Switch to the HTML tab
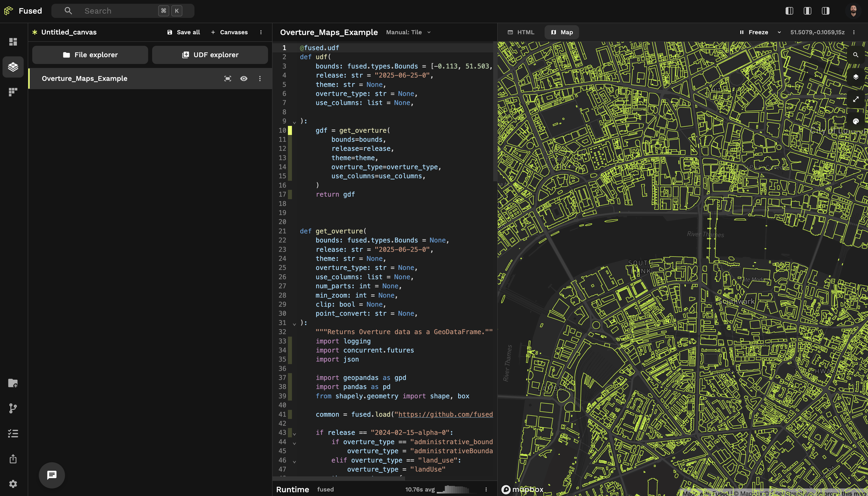The width and height of the screenshot is (868, 496). click(521, 32)
